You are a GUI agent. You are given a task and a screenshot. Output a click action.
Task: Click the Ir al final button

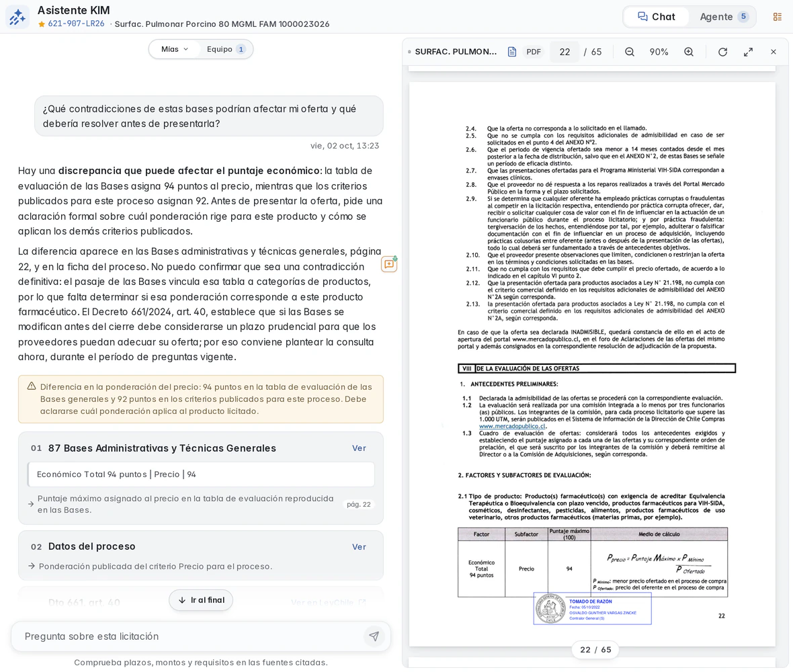click(201, 600)
